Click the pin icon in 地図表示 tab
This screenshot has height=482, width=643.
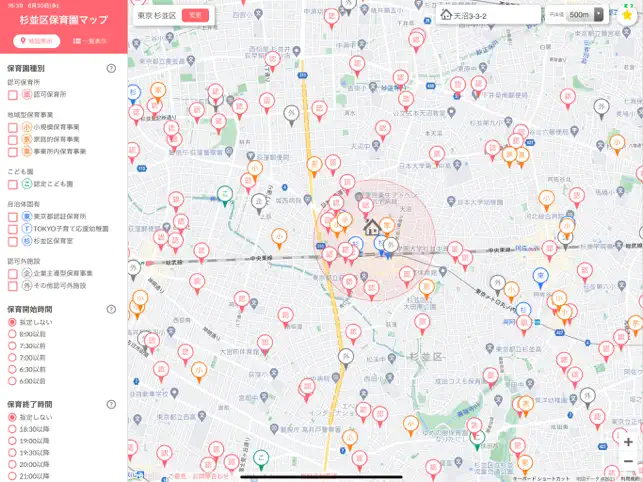point(23,41)
